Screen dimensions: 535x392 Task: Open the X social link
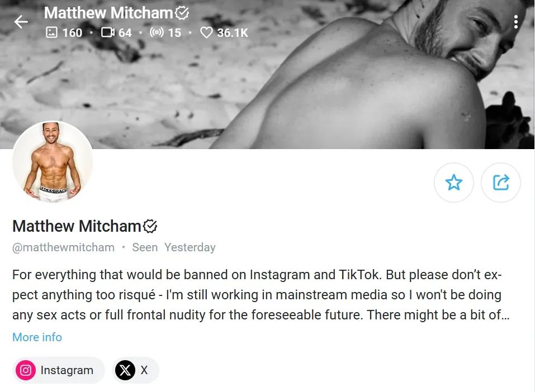point(135,370)
